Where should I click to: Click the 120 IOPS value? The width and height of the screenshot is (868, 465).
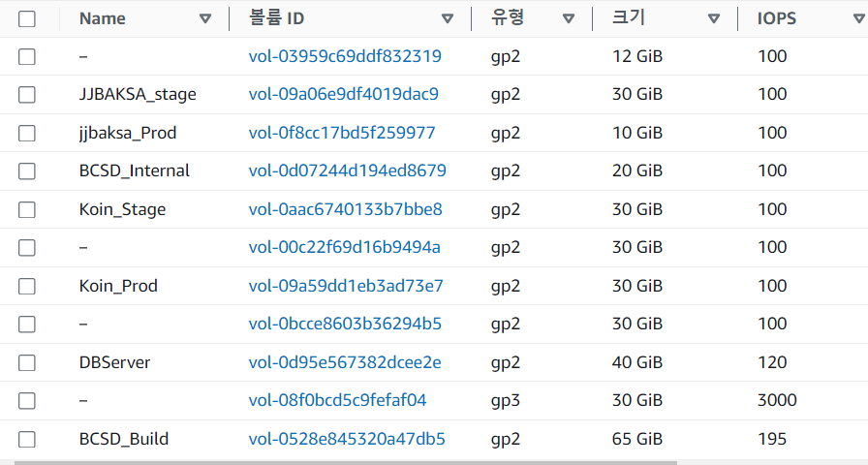[772, 362]
